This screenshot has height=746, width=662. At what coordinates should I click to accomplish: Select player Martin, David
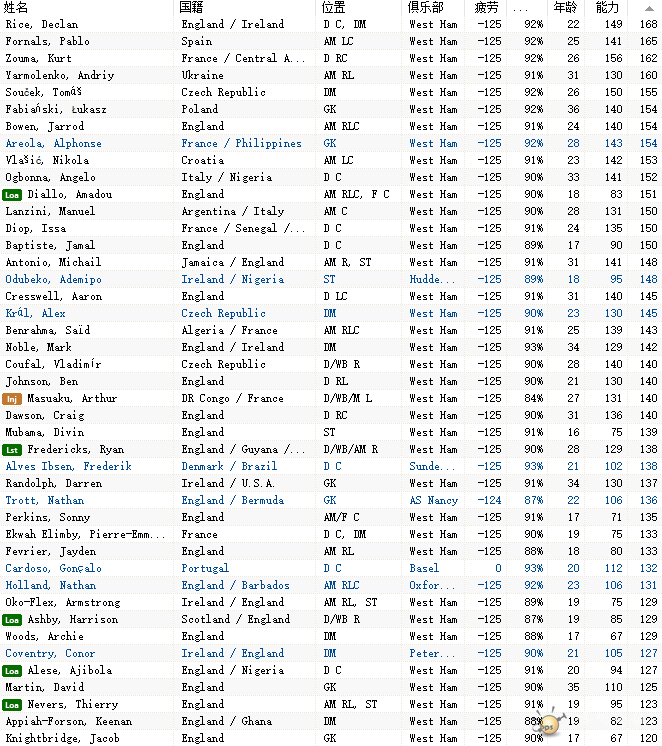click(44, 687)
